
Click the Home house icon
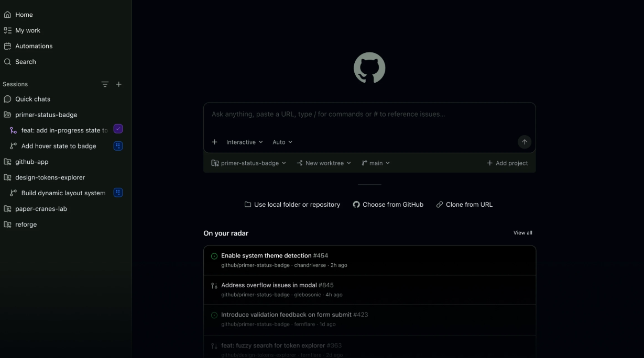pos(7,15)
